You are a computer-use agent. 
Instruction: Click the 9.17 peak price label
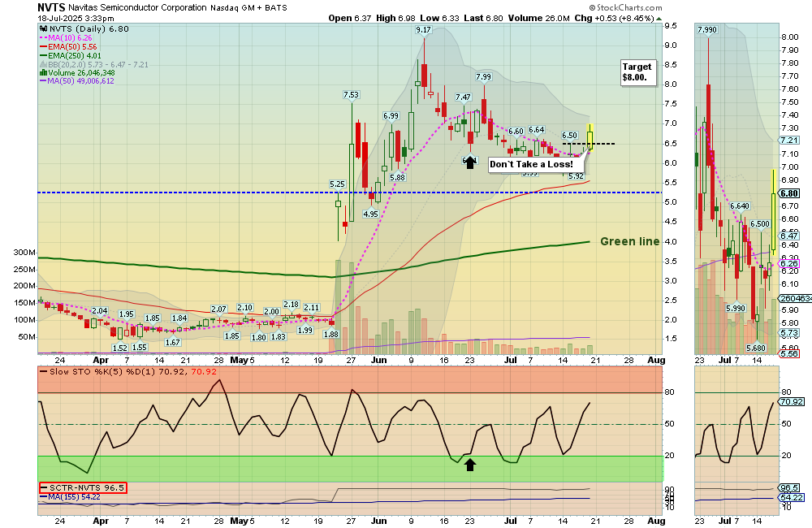[423, 30]
